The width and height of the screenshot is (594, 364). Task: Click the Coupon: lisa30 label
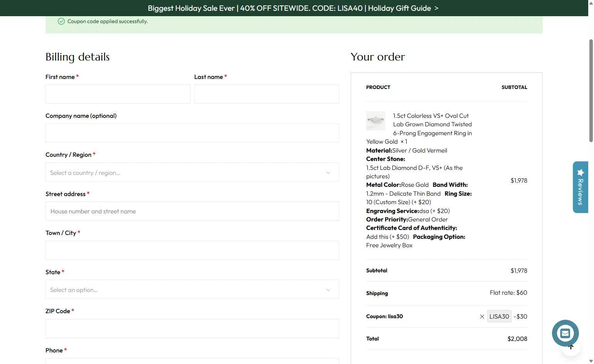point(384,316)
